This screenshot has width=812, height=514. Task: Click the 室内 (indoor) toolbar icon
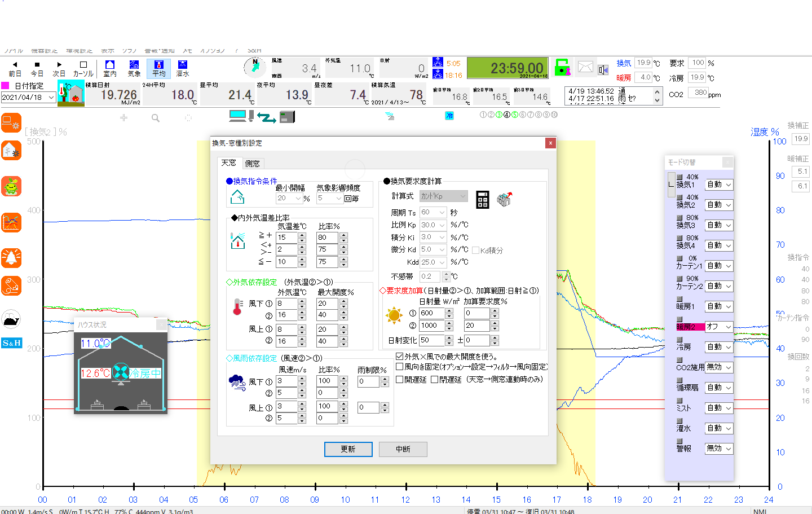(110, 68)
